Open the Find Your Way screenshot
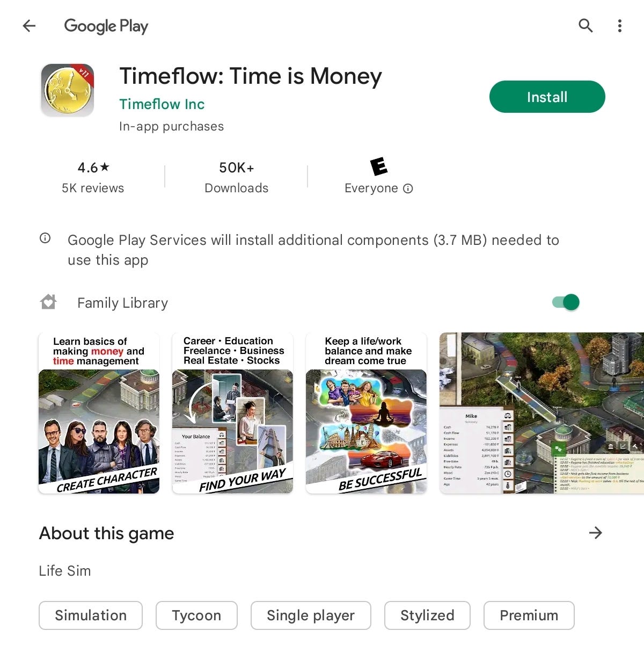This screenshot has width=644, height=667. 232,413
